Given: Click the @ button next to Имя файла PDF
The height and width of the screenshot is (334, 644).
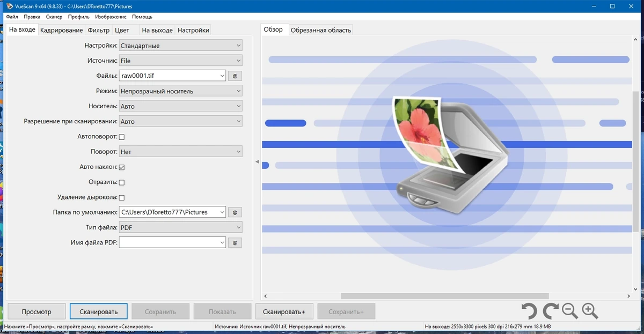Looking at the screenshot, I should [235, 243].
